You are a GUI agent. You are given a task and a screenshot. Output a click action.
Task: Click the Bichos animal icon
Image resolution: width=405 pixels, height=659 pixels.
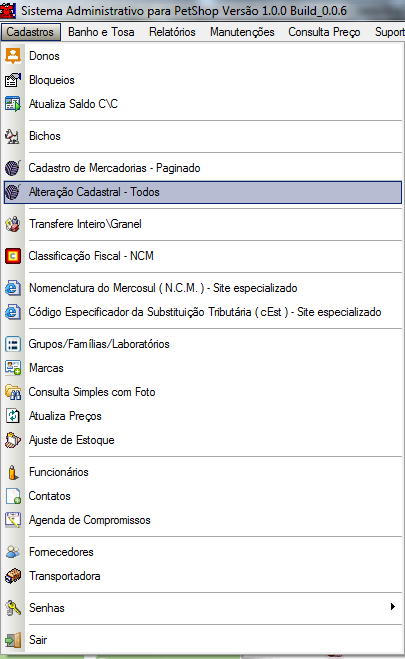[13, 136]
